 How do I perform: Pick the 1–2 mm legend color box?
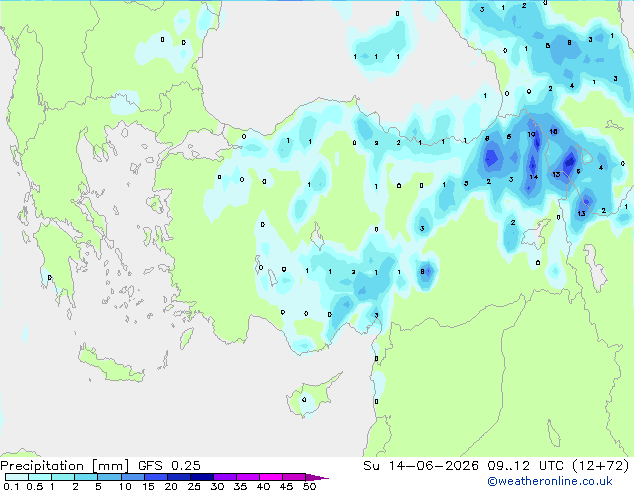click(63, 477)
